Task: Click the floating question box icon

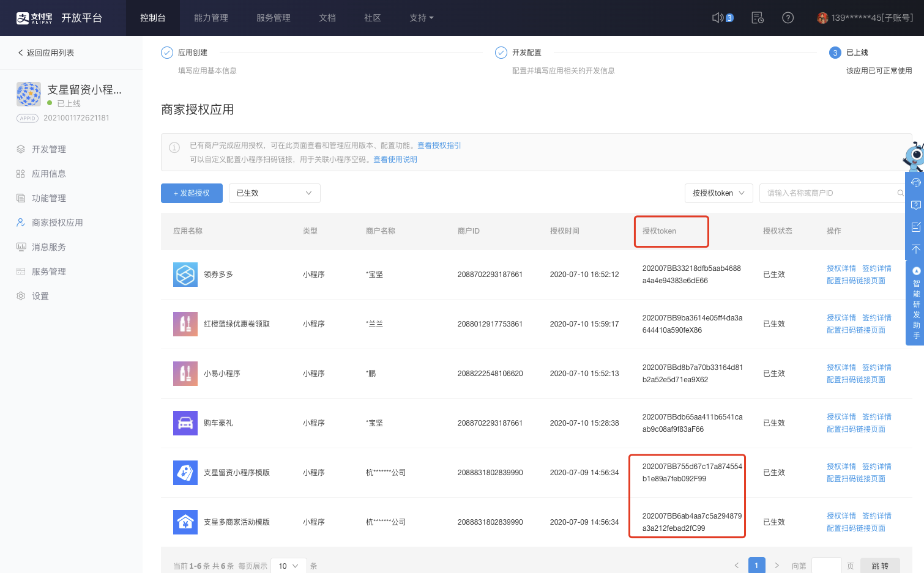Action: pyautogui.click(x=915, y=205)
